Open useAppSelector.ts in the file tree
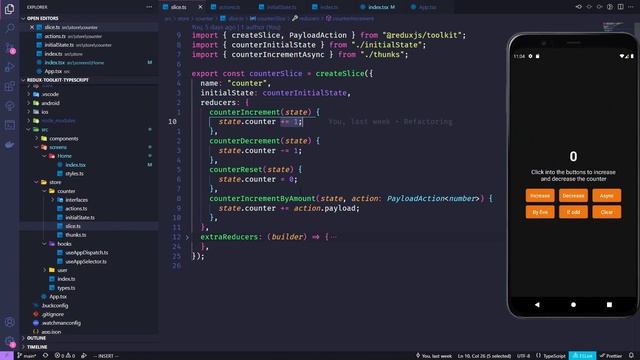The width and height of the screenshot is (640, 360). [x=86, y=262]
